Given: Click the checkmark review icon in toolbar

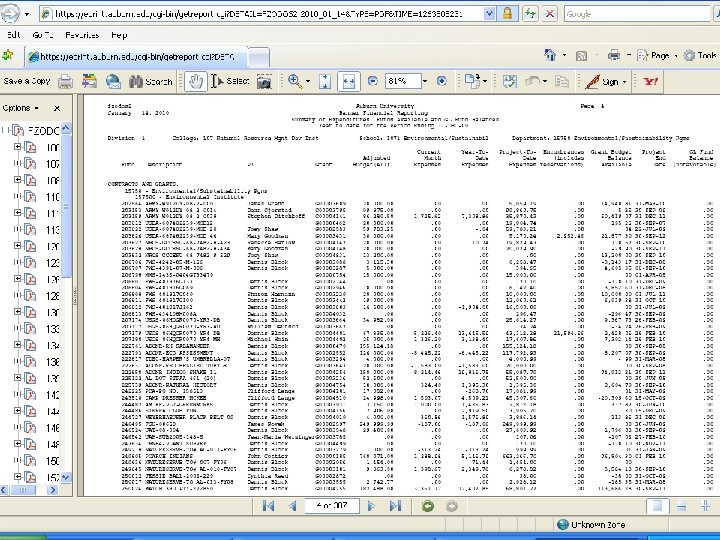Looking at the screenshot, I should coord(510,82).
